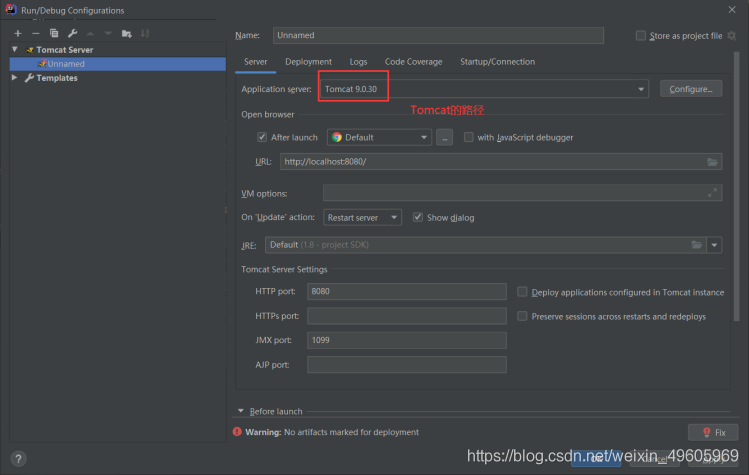Switch to the Server tab
Viewport: 749px width, 475px height.
(x=256, y=62)
